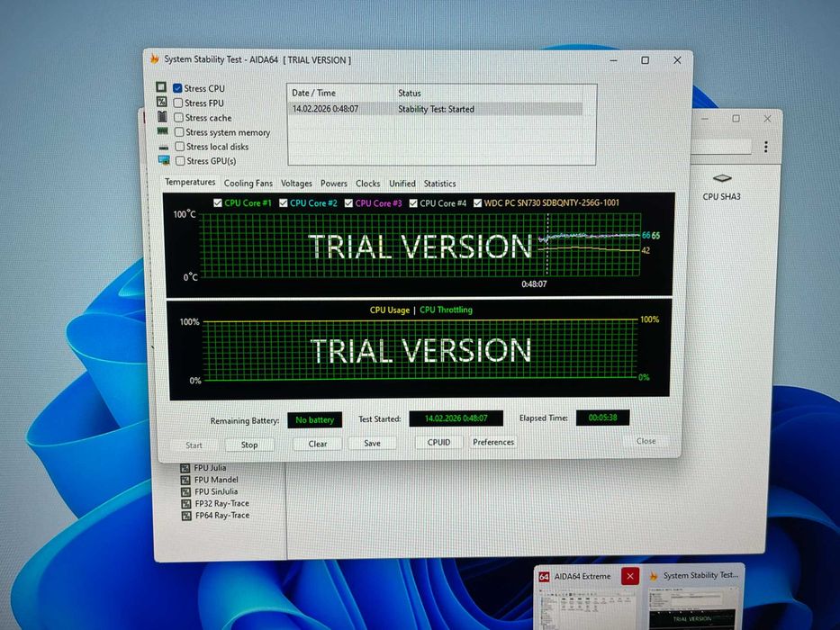Click the No battery indicator

click(314, 420)
